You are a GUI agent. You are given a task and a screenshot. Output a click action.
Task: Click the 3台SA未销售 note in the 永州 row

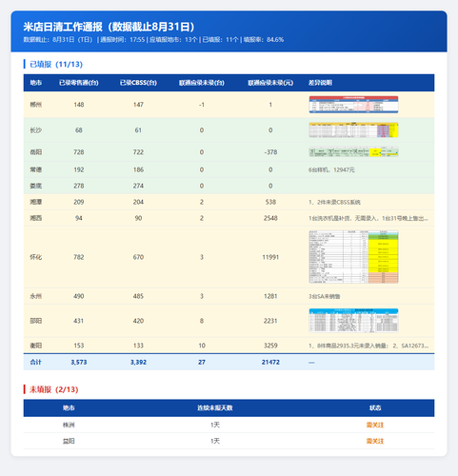pyautogui.click(x=325, y=296)
